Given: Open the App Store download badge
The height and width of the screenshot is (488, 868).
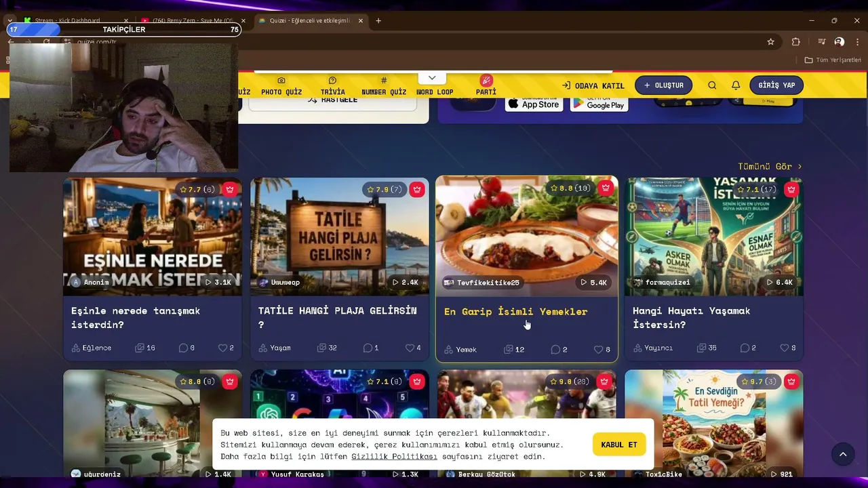Looking at the screenshot, I should [534, 104].
